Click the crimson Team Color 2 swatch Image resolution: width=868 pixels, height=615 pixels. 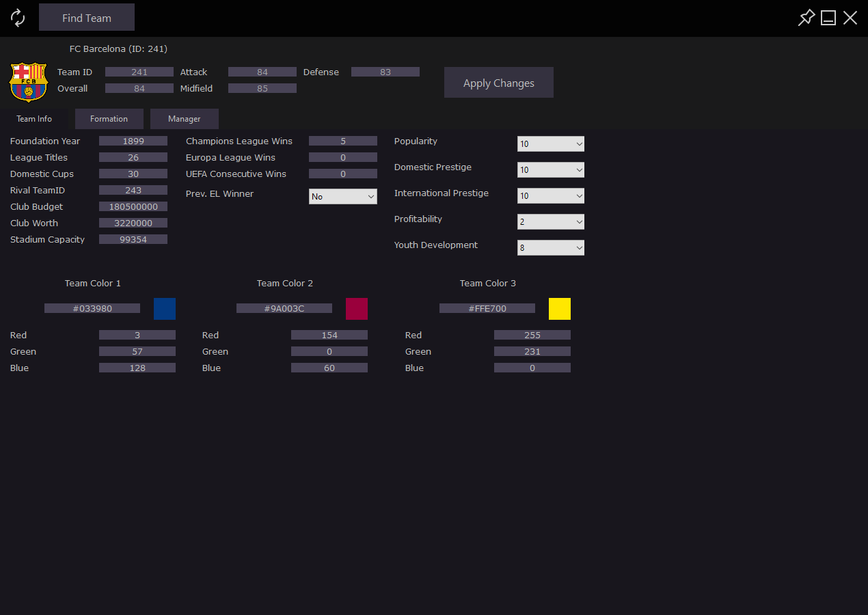(x=356, y=308)
